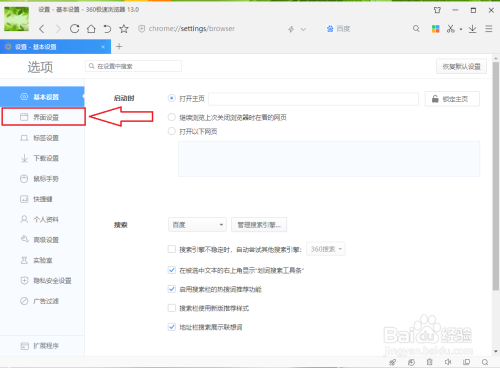Reload the page with the refresh icon
This screenshot has height=368, width=500.
[x=74, y=29]
